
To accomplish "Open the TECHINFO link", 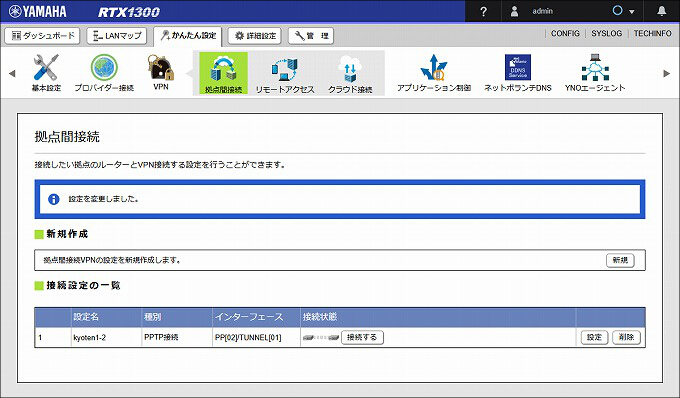I will [x=652, y=33].
